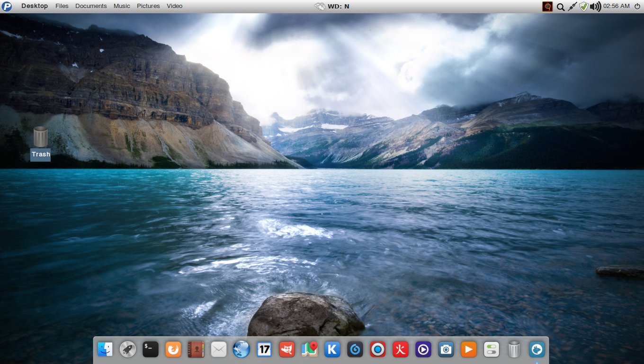Click the green checkmark shield icon
This screenshot has height=364, width=644.
tap(584, 7)
